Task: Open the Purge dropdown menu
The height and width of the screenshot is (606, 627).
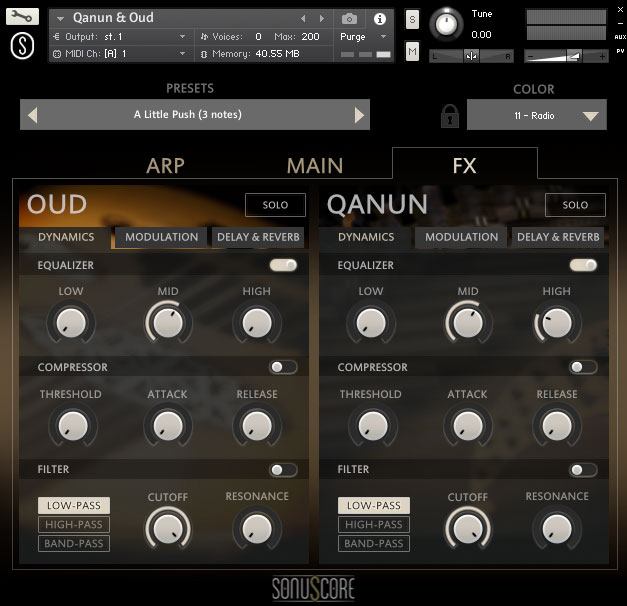Action: pyautogui.click(x=363, y=37)
